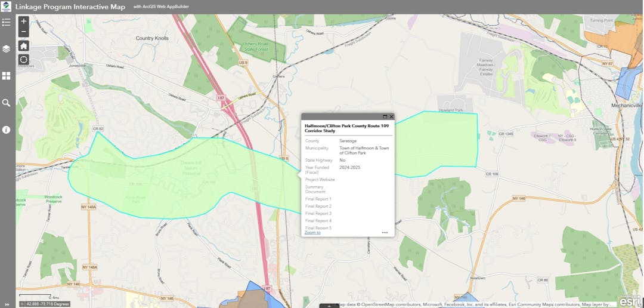The image size is (644, 308).
Task: Click the coordinates readout at bottom left
Action: pyautogui.click(x=45, y=304)
